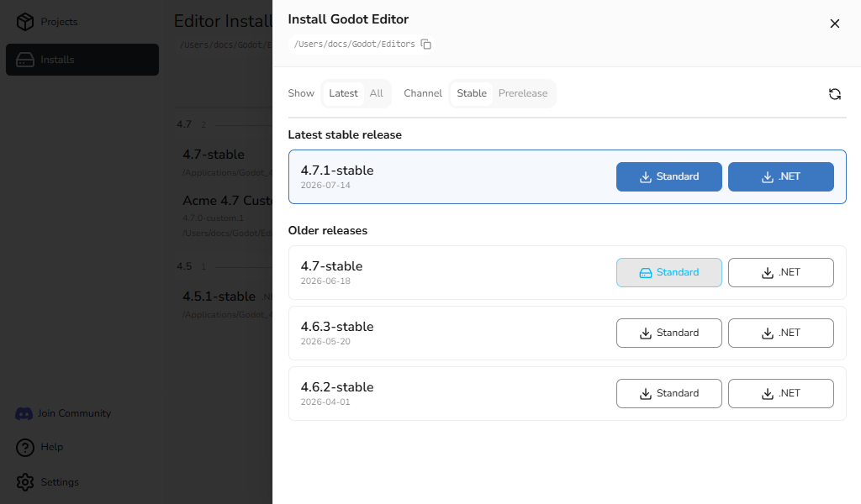
Task: Open Join Community Discord link
Action: (63, 413)
